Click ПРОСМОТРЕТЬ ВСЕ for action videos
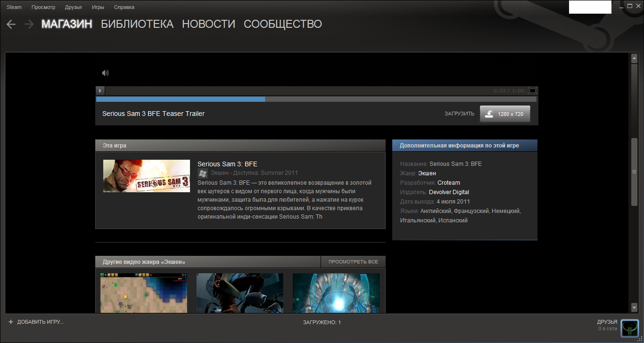644x343 pixels. tap(353, 262)
